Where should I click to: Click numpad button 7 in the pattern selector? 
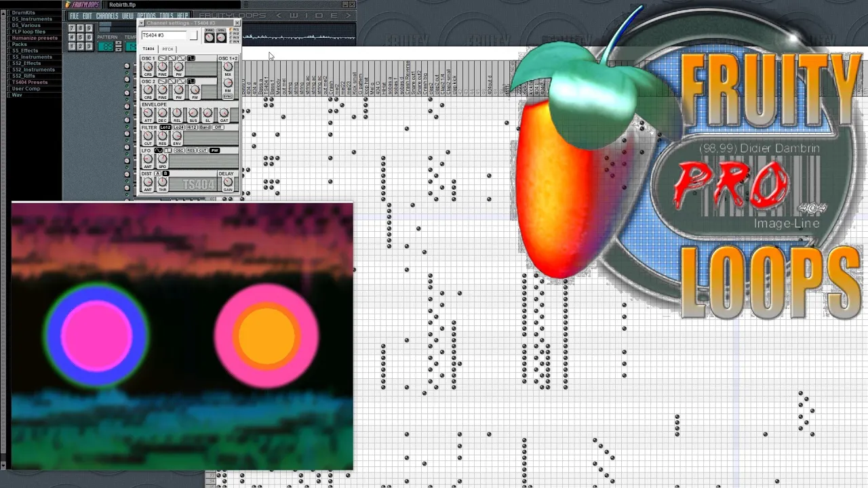[x=72, y=28]
